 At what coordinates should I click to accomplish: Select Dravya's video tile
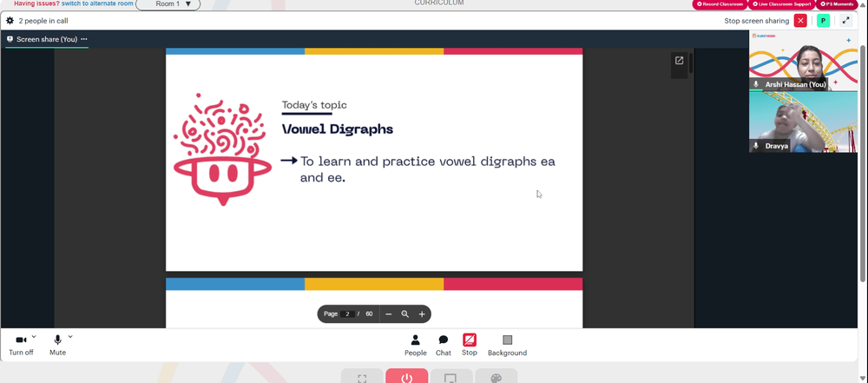point(803,122)
